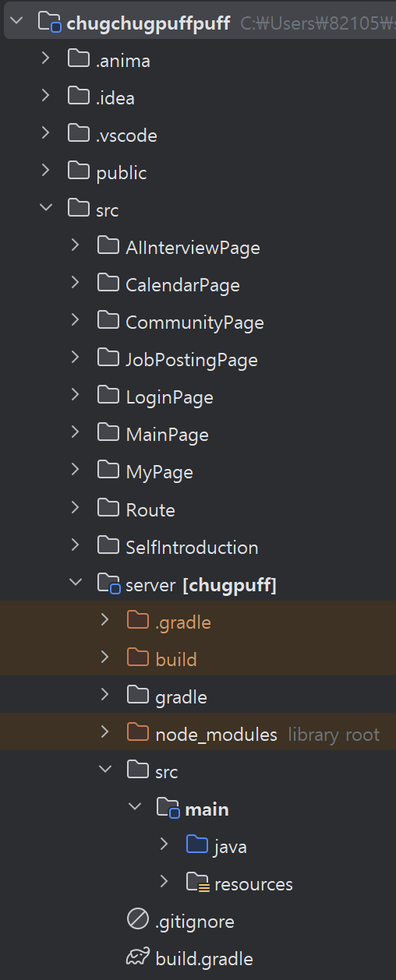Click the SelfIntroduction folder icon
Viewport: 396px width, 980px height.
(108, 546)
